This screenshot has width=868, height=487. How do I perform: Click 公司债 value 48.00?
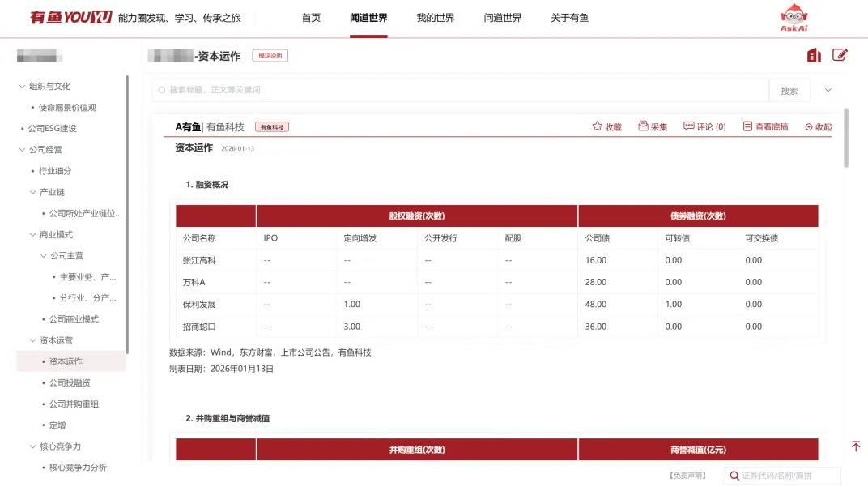tap(596, 305)
